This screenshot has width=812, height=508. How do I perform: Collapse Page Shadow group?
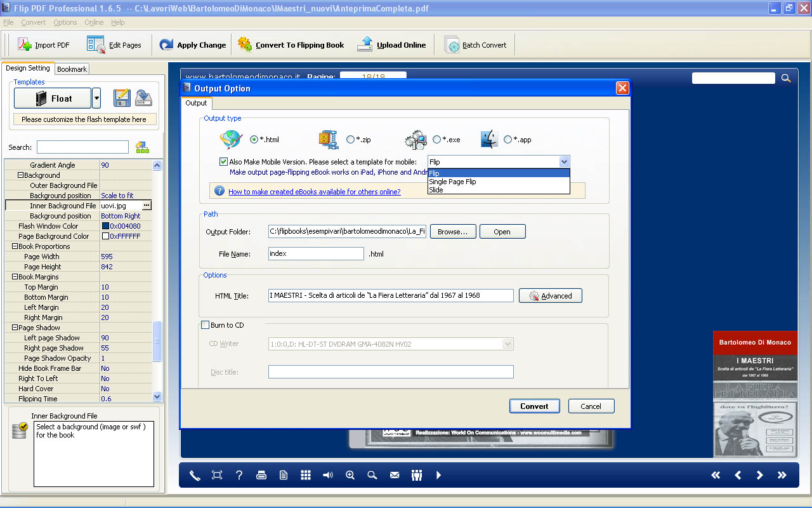(x=15, y=328)
